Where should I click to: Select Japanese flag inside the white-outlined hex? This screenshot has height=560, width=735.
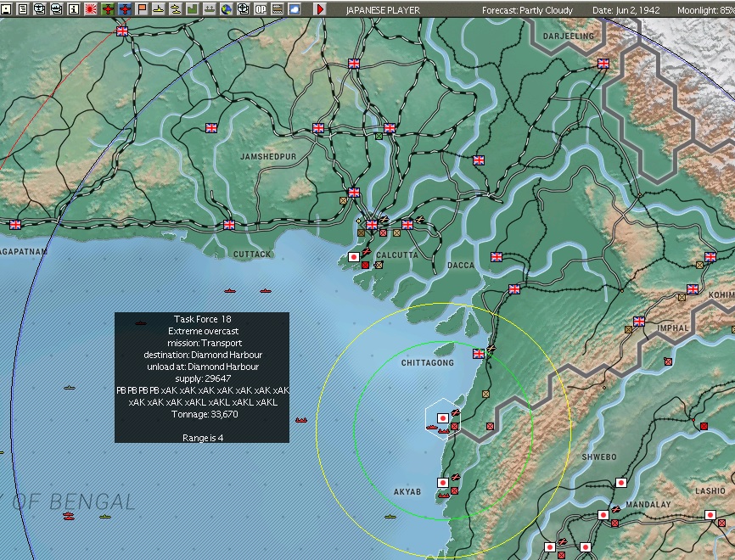pyautogui.click(x=442, y=418)
